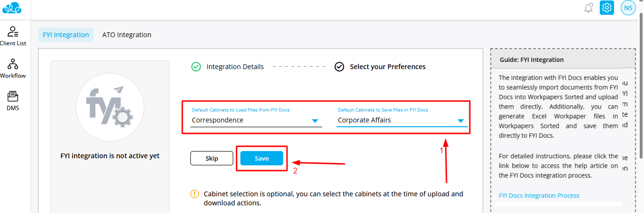This screenshot has width=644, height=213.
Task: Expand the Load Files cabinet dropdown arrow
Action: click(x=315, y=121)
